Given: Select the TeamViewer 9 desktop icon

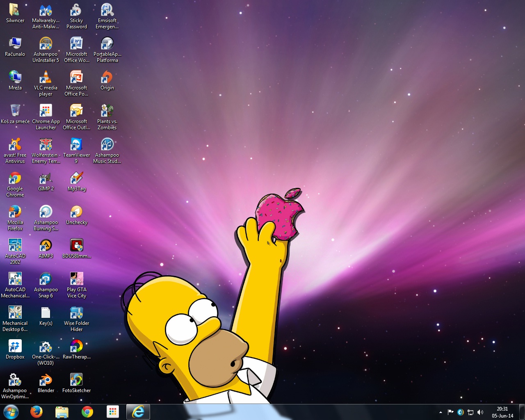Looking at the screenshot, I should 76,145.
